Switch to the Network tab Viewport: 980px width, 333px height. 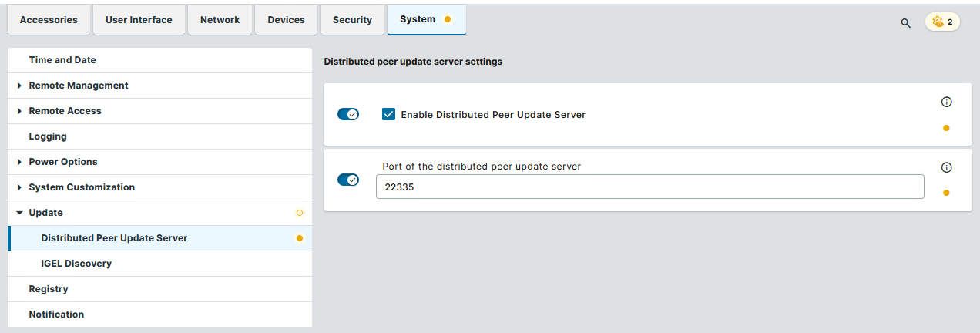[x=220, y=20]
